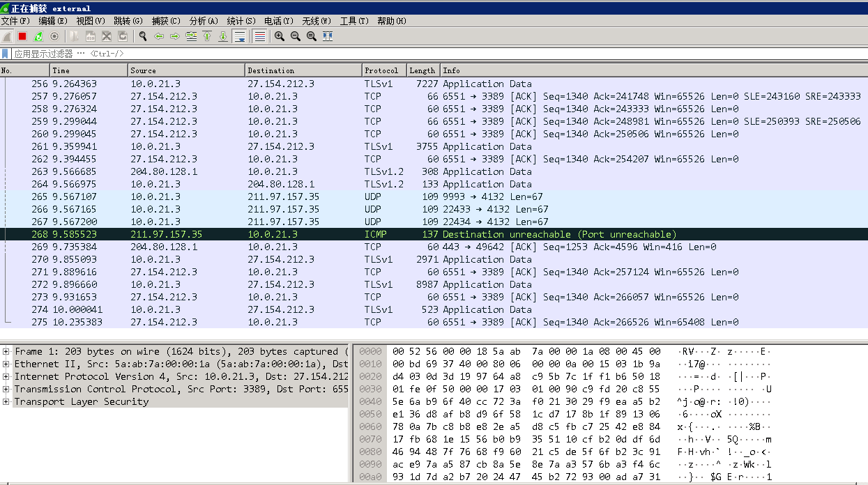868x485 pixels.
Task: Stop the running packet capture
Action: 22,36
